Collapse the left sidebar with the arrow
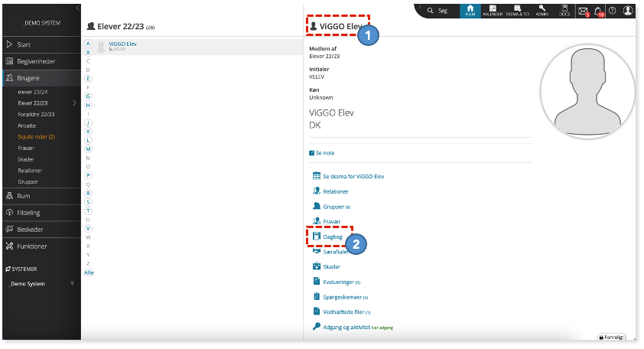The height and width of the screenshot is (349, 644). tap(77, 8)
